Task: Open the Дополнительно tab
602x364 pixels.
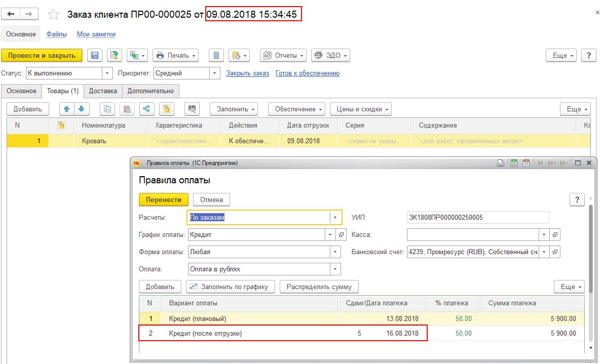Action: point(150,91)
